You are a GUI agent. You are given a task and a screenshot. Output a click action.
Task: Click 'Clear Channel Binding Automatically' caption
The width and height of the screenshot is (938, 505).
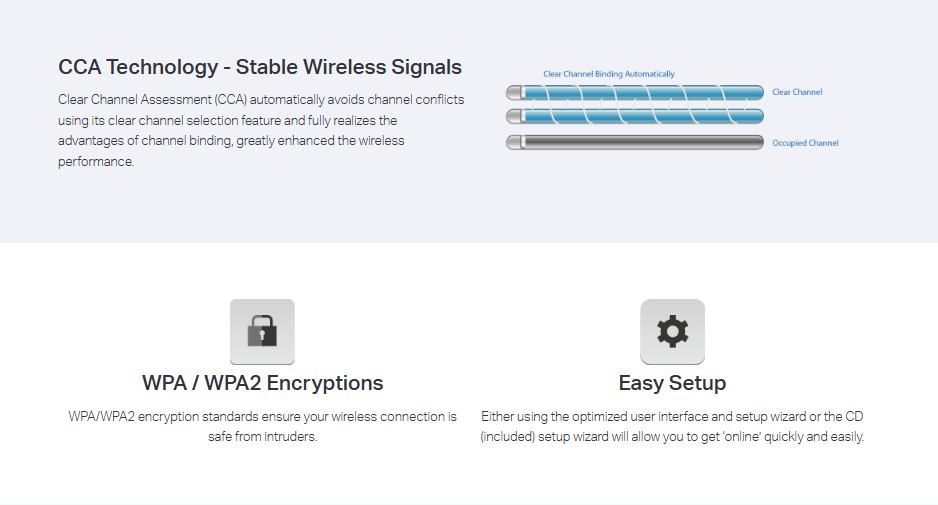pyautogui.click(x=608, y=74)
